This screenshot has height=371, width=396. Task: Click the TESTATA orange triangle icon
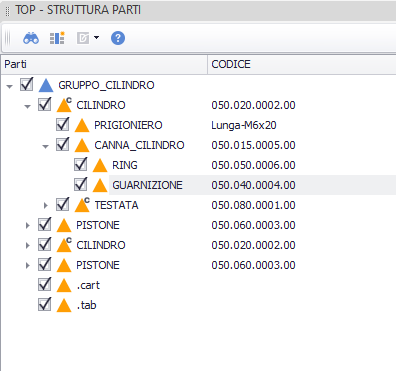coord(82,205)
